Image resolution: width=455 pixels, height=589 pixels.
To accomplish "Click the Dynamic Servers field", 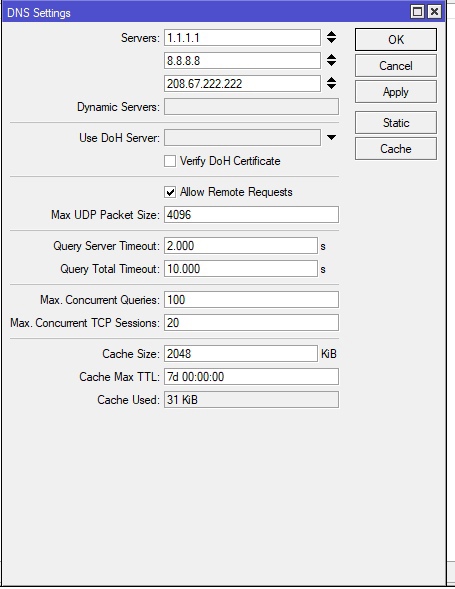I will coord(251,107).
